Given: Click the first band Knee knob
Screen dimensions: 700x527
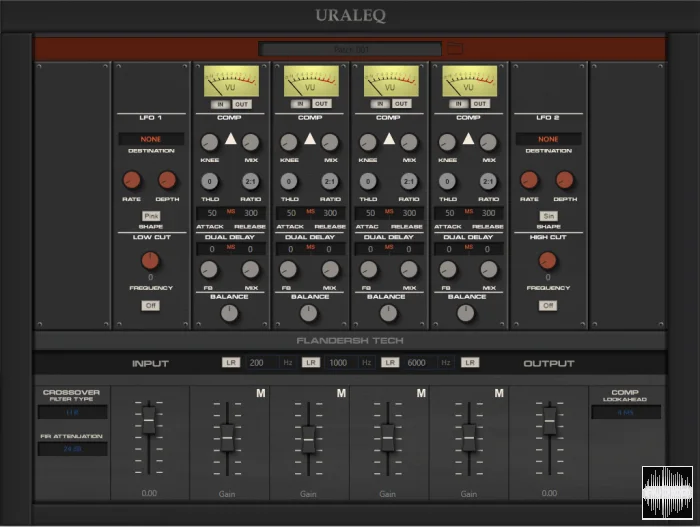Looking at the screenshot, I should (209, 142).
